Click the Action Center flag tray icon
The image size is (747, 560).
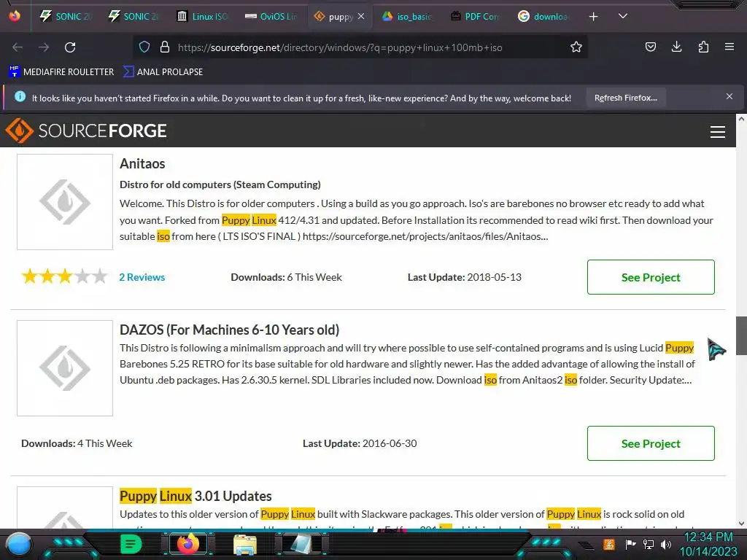pyautogui.click(x=630, y=544)
